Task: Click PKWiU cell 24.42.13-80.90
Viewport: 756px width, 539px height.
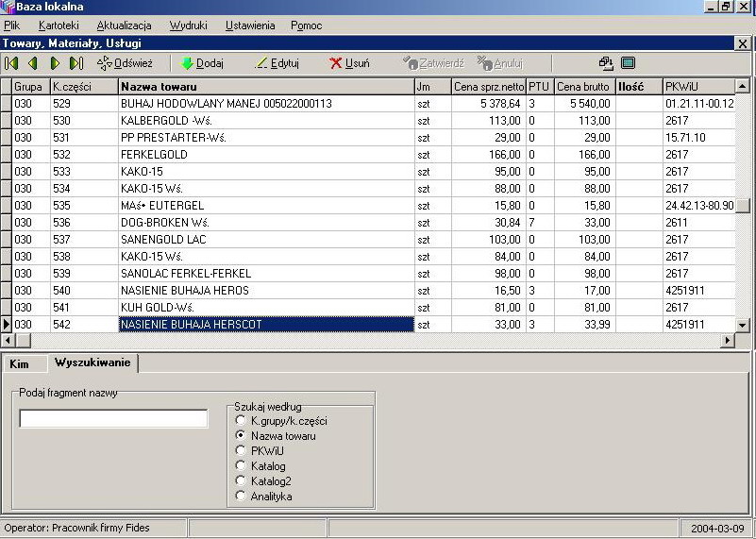Action: [x=699, y=206]
